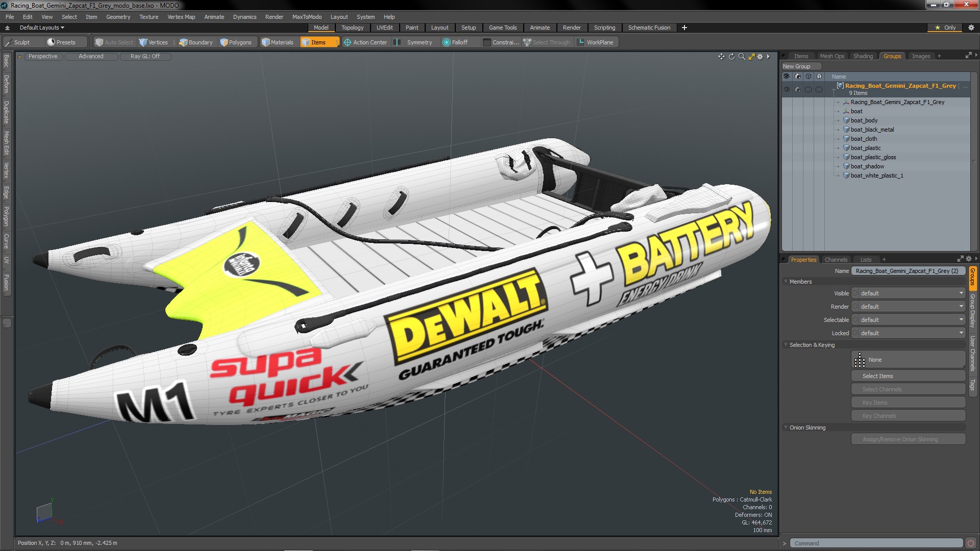Open the Geometry menu
This screenshot has height=551, width=980.
[x=118, y=17]
